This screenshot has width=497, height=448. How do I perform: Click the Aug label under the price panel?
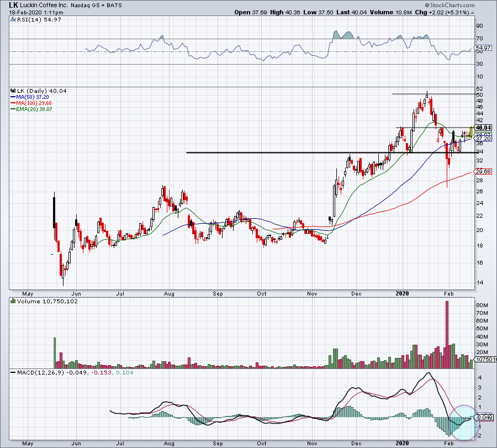click(170, 293)
